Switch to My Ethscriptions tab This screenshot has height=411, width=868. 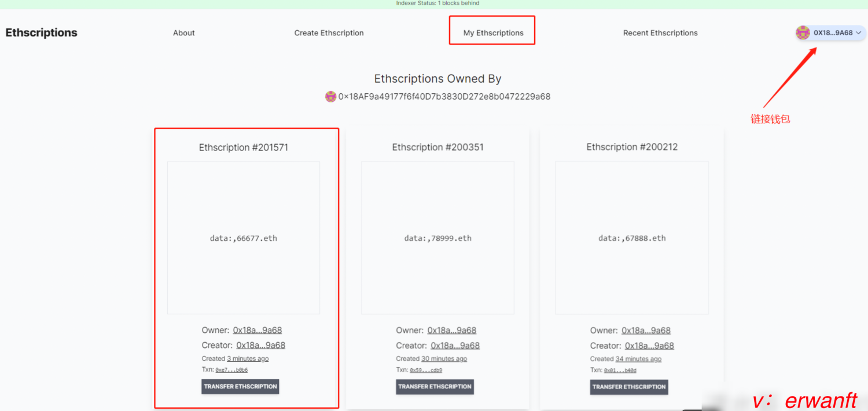pyautogui.click(x=493, y=33)
